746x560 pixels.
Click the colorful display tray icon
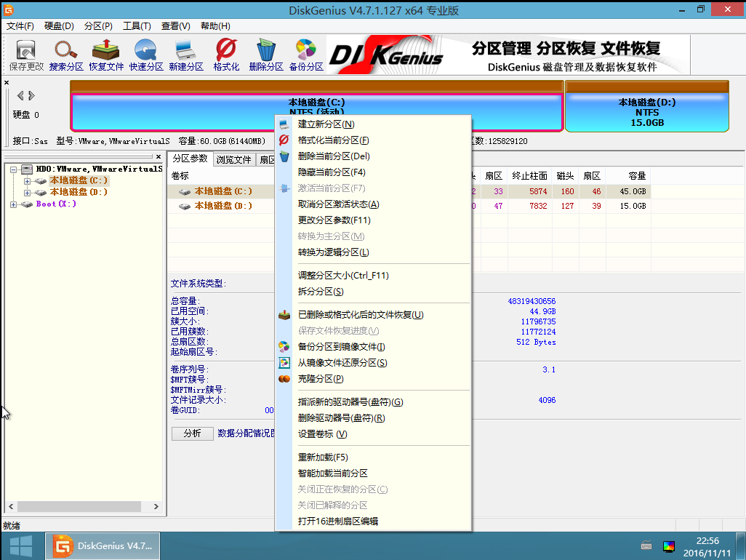[669, 546]
